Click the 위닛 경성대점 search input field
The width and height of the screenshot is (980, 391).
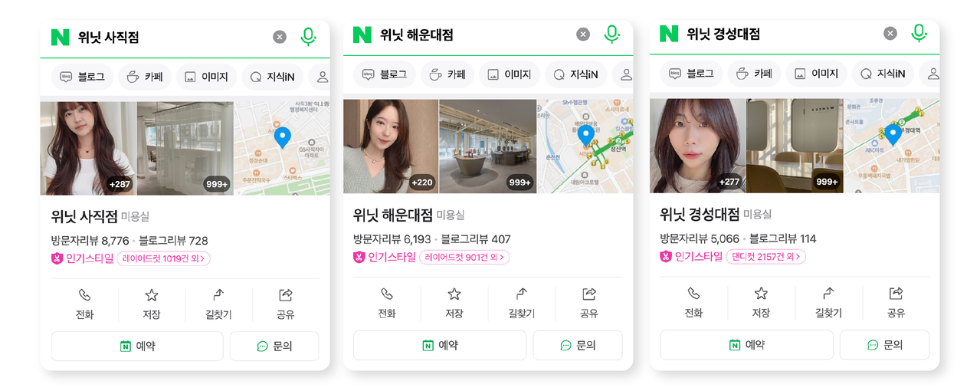[780, 34]
